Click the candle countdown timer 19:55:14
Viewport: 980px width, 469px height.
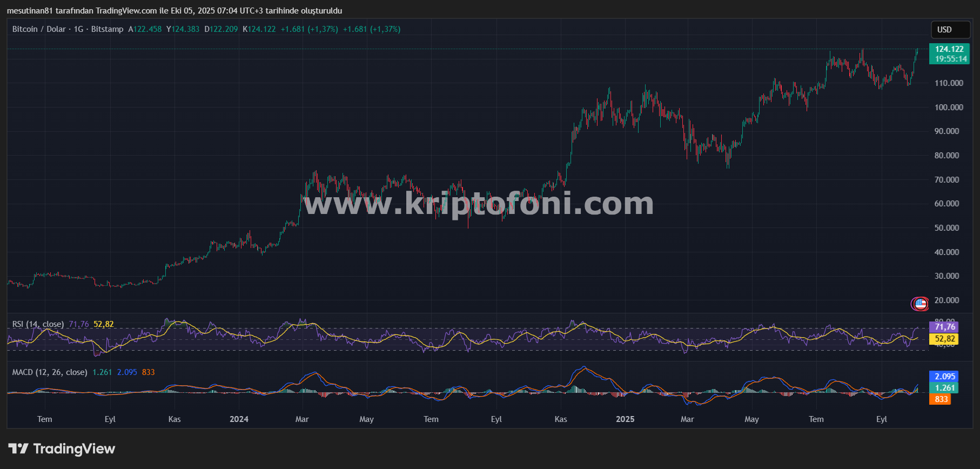click(x=951, y=59)
